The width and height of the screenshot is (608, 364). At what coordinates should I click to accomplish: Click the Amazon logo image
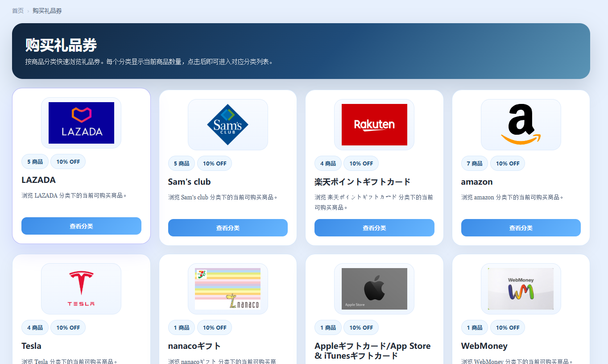[x=520, y=124]
